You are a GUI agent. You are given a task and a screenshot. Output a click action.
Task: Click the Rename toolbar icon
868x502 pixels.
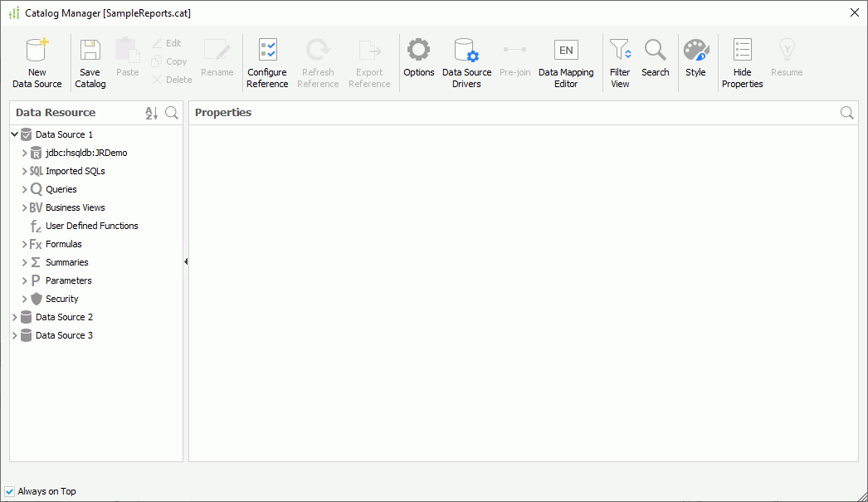click(x=217, y=51)
